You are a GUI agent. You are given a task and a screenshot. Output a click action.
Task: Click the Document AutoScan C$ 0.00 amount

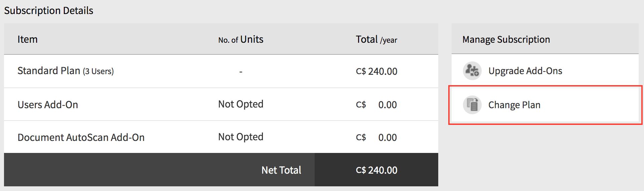[x=376, y=137]
